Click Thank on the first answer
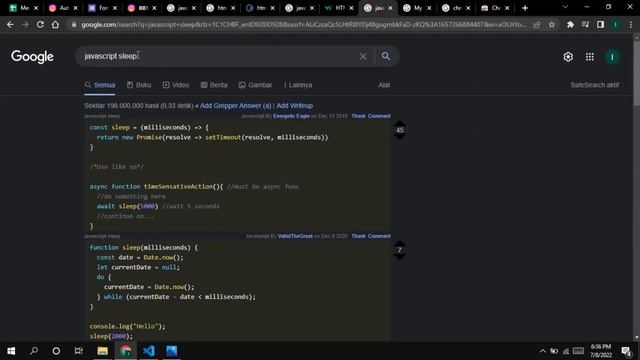 point(358,116)
